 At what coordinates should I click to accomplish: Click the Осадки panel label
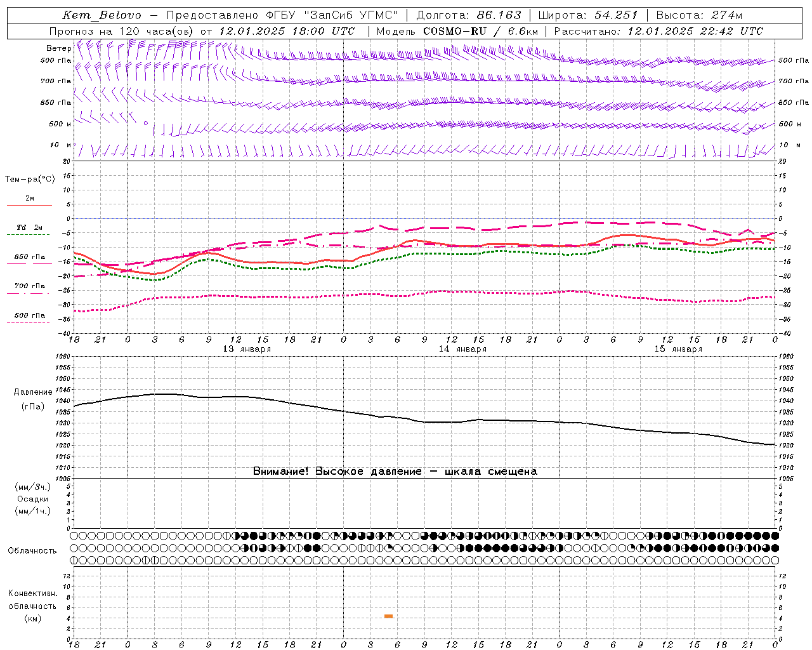pos(33,499)
